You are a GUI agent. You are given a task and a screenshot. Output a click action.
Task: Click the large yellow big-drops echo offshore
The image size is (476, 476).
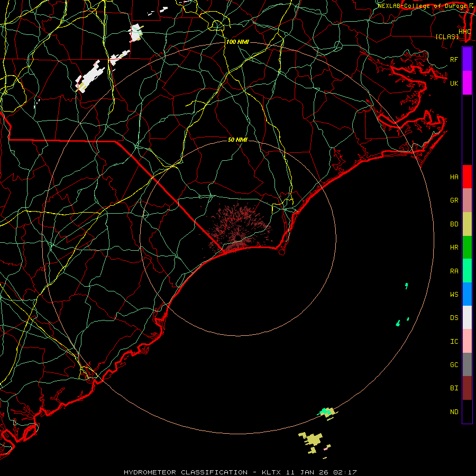pyautogui.click(x=313, y=440)
